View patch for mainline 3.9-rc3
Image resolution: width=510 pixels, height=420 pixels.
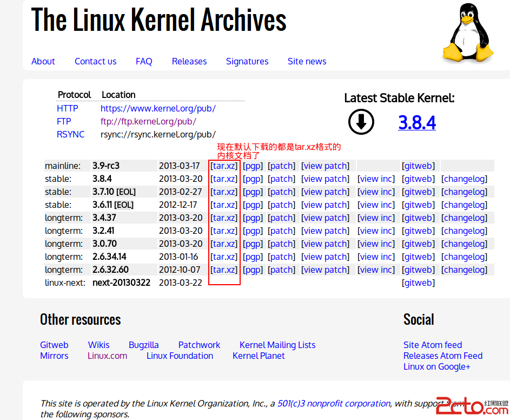point(325,166)
